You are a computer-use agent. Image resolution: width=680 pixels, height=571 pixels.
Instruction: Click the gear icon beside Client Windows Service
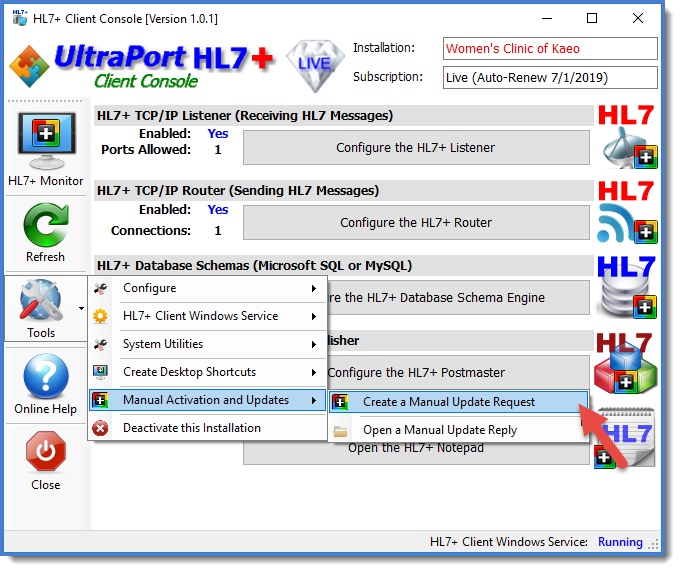pyautogui.click(x=100, y=316)
